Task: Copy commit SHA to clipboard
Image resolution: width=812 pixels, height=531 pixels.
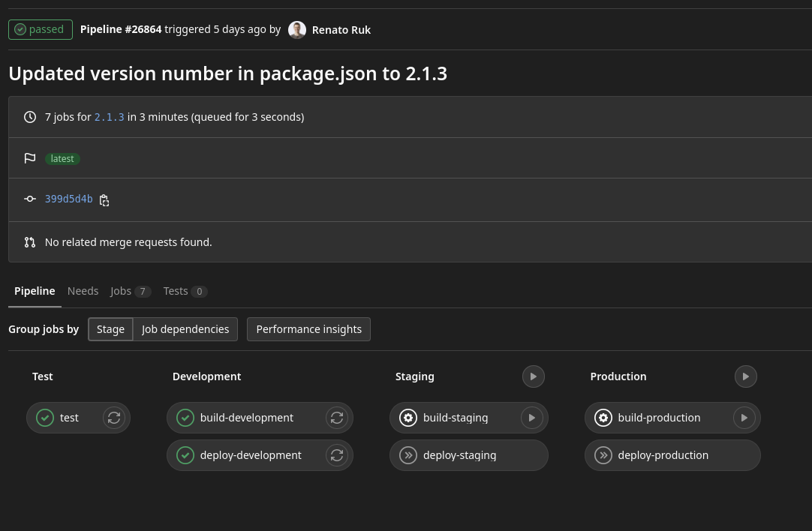Action: (x=104, y=200)
